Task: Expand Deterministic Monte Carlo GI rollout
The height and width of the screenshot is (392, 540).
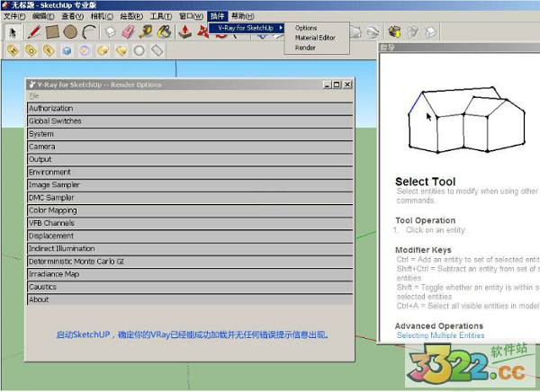Action: (x=190, y=262)
